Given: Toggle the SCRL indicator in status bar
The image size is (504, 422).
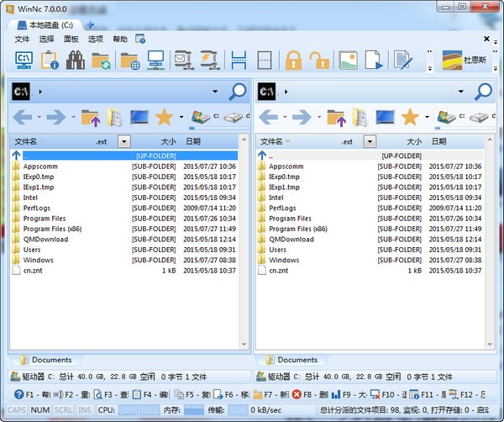Looking at the screenshot, I should click(x=63, y=409).
